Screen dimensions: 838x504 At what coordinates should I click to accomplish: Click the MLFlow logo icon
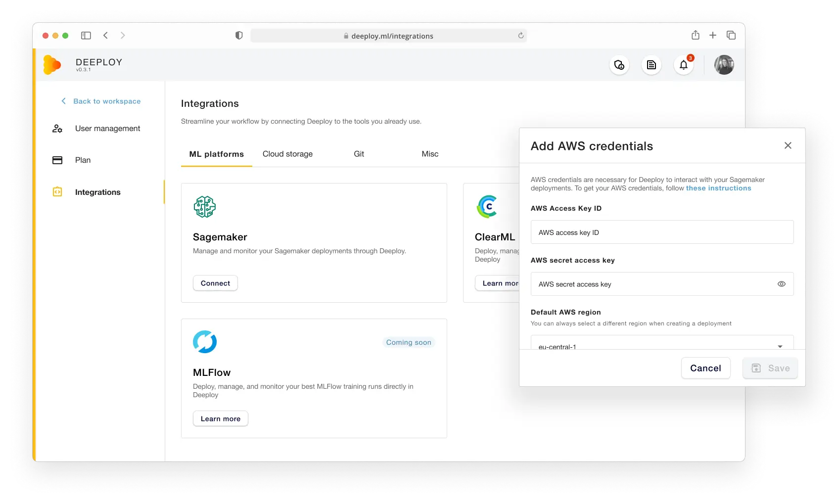205,342
